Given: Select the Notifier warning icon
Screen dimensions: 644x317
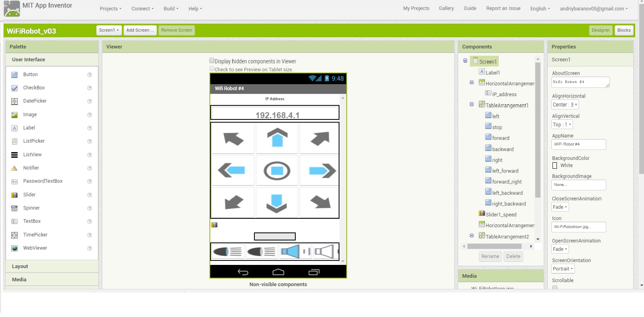Looking at the screenshot, I should pos(14,168).
